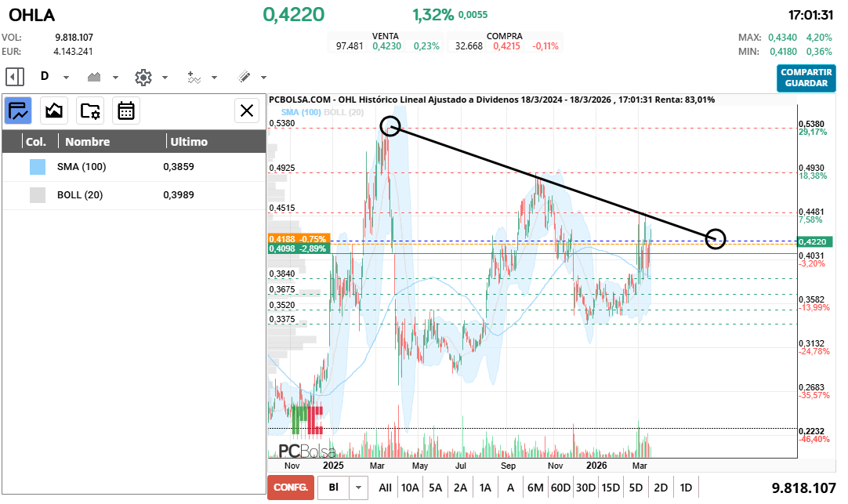Open the folder settings icon
The height and width of the screenshot is (504, 848).
click(x=90, y=111)
